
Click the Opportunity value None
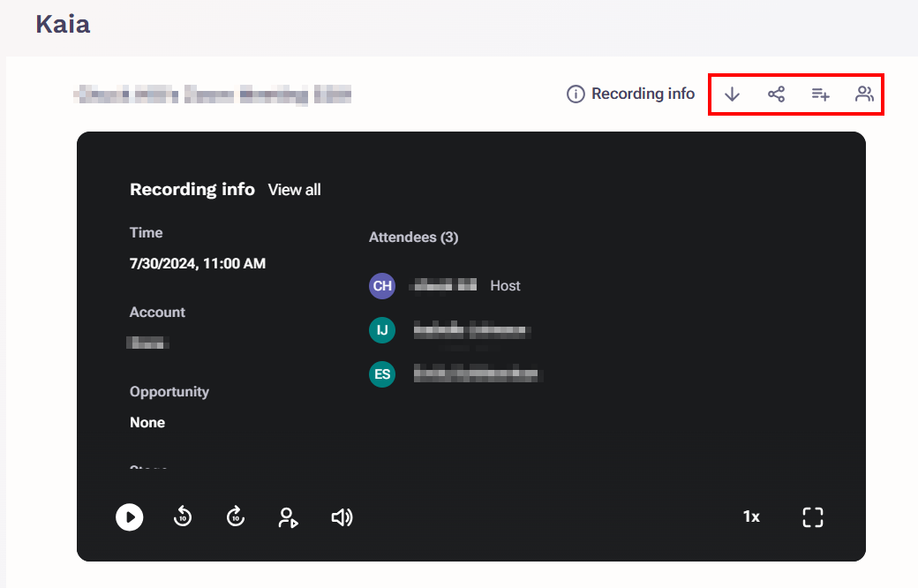pyautogui.click(x=147, y=423)
